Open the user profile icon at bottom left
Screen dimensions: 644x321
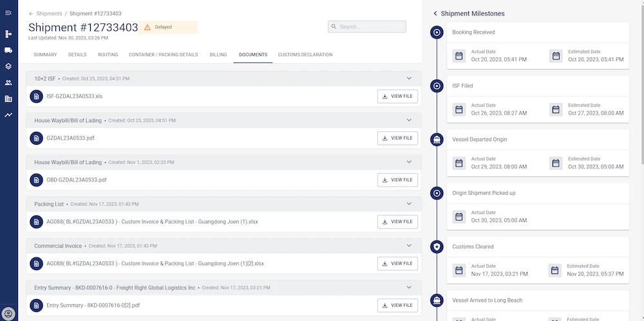pyautogui.click(x=8, y=314)
